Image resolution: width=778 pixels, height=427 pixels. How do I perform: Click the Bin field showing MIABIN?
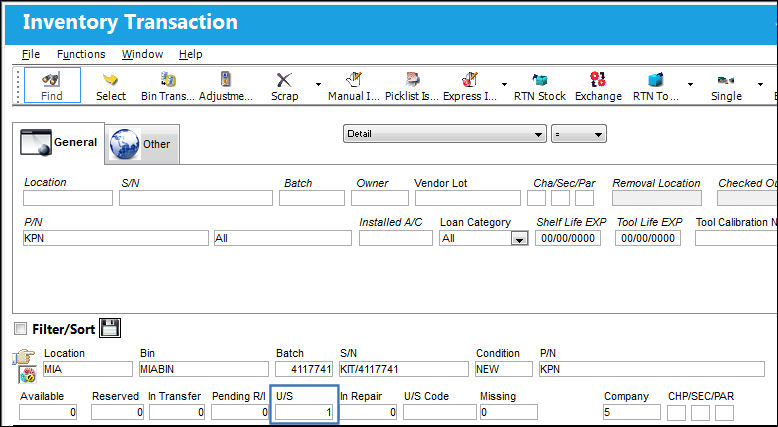tap(204, 369)
